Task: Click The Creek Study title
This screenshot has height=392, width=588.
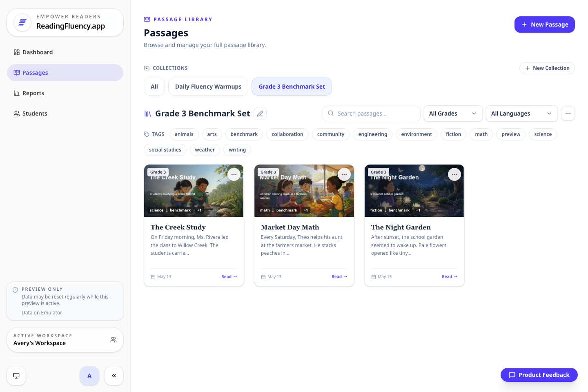Action: pos(178,227)
